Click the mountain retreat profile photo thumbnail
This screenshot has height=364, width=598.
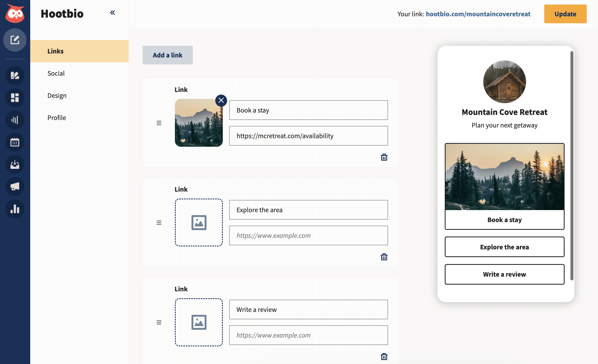point(504,82)
